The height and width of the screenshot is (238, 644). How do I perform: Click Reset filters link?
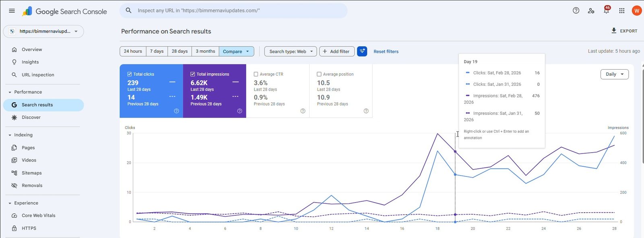coord(386,52)
